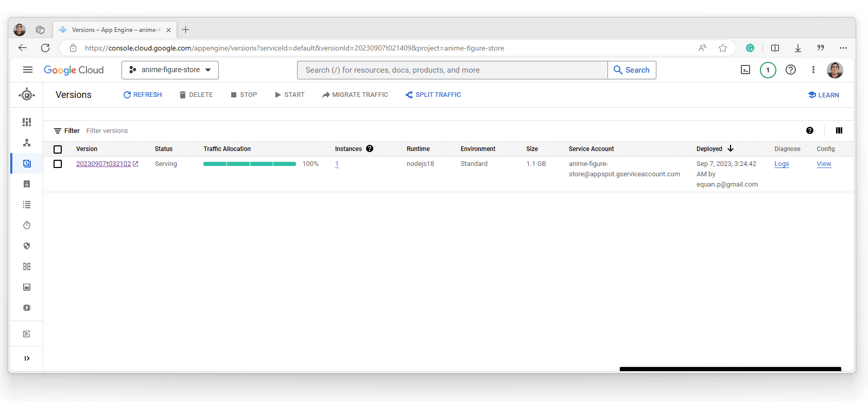Open version 20230907t032102 link
Screen dimensions: 868x401
(107, 164)
